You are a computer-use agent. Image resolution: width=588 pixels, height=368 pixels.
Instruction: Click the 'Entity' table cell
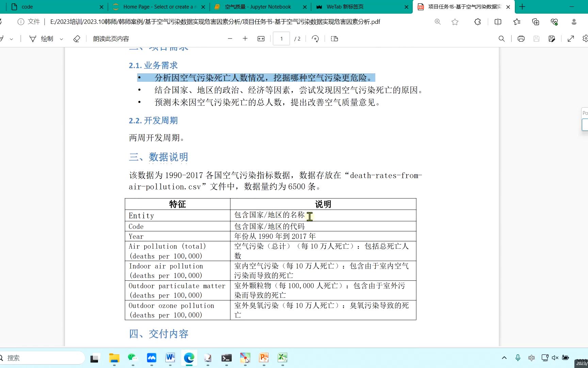pos(178,215)
